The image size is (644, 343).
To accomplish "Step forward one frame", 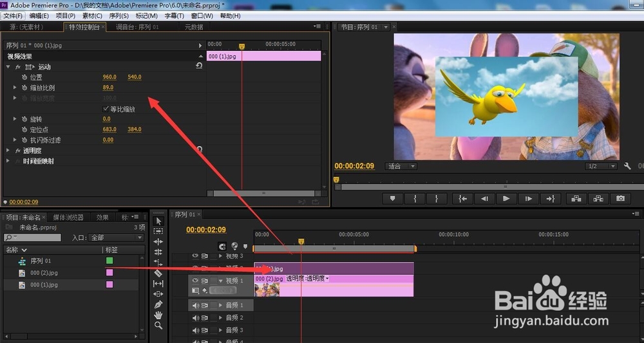I will 528,199.
